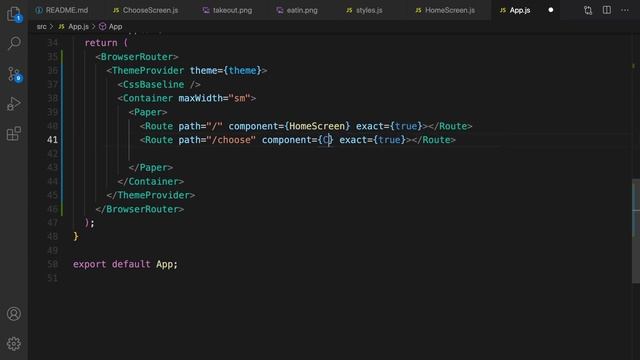Click HomeScreen in the first Route
640x360 pixels.
(317, 126)
